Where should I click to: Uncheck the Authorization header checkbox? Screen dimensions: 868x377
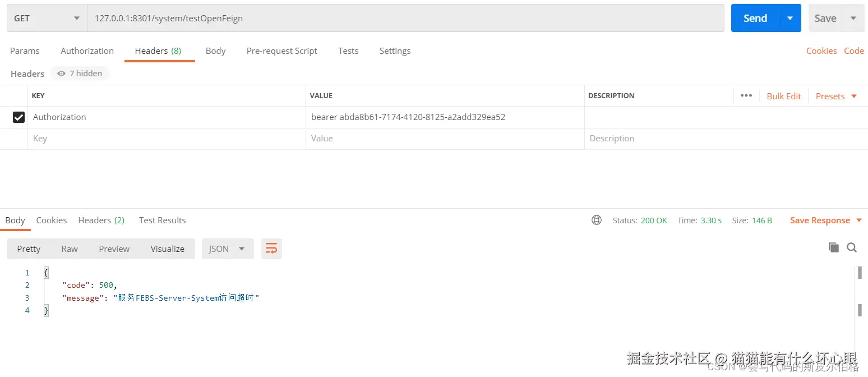click(19, 117)
